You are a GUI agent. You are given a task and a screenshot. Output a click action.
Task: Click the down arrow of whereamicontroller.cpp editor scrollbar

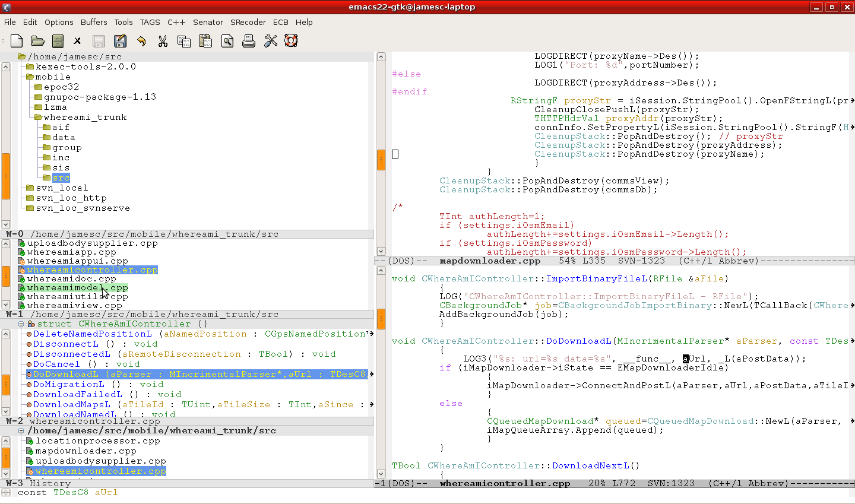pyautogui.click(x=381, y=474)
